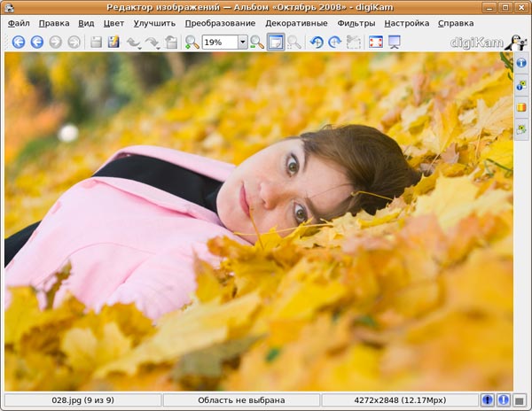
Task: Toggle over-exposure indicator in status bar
Action: (x=503, y=400)
